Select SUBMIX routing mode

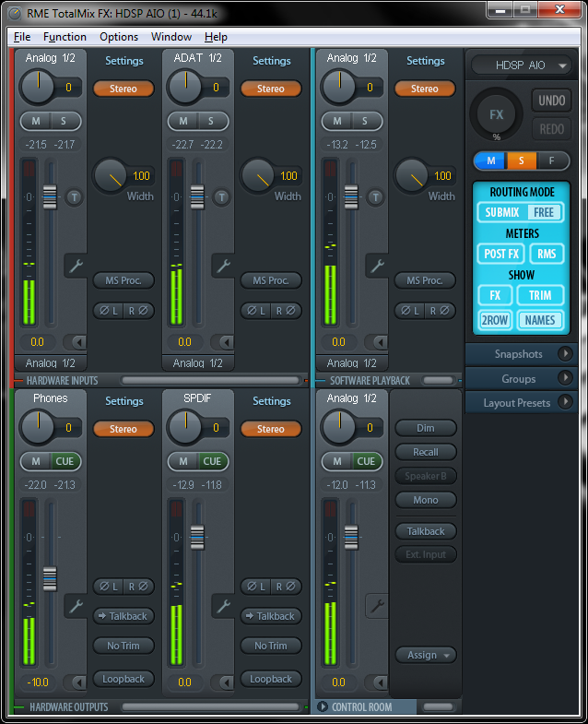502,212
